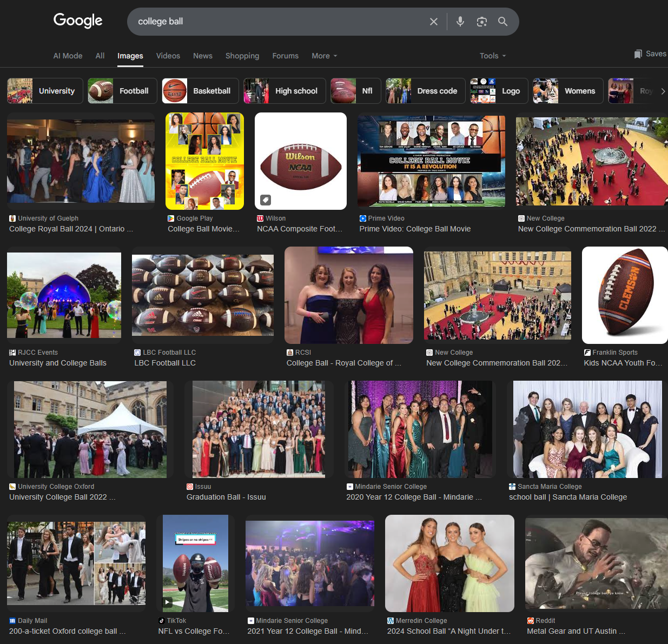The width and height of the screenshot is (668, 644).
Task: Open LBC Football LLC footballs image
Action: coord(203,295)
